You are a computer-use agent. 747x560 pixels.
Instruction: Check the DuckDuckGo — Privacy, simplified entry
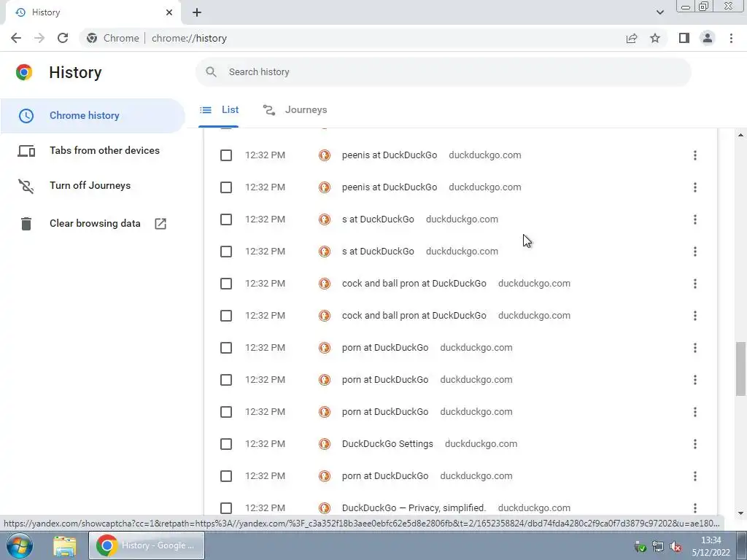coord(226,508)
